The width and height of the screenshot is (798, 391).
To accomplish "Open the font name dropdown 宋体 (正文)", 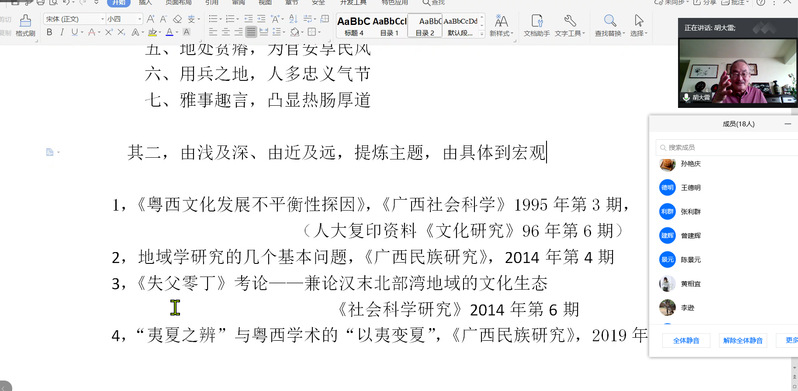I will [74, 19].
